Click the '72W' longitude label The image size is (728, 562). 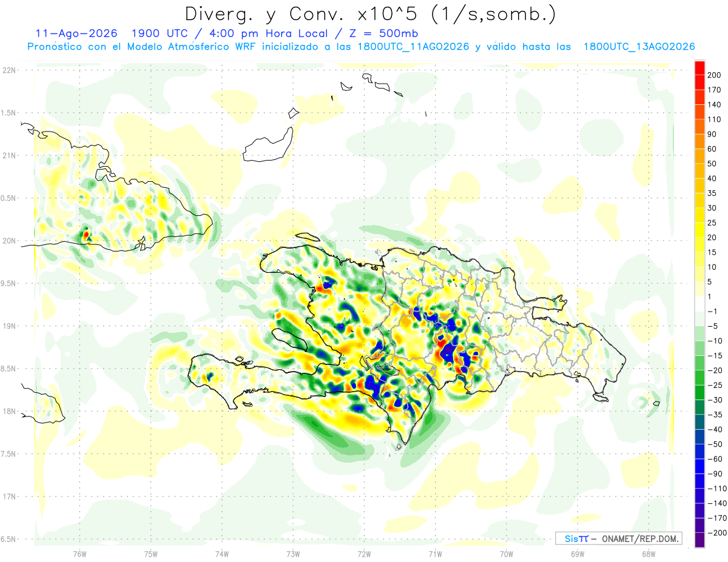364,554
